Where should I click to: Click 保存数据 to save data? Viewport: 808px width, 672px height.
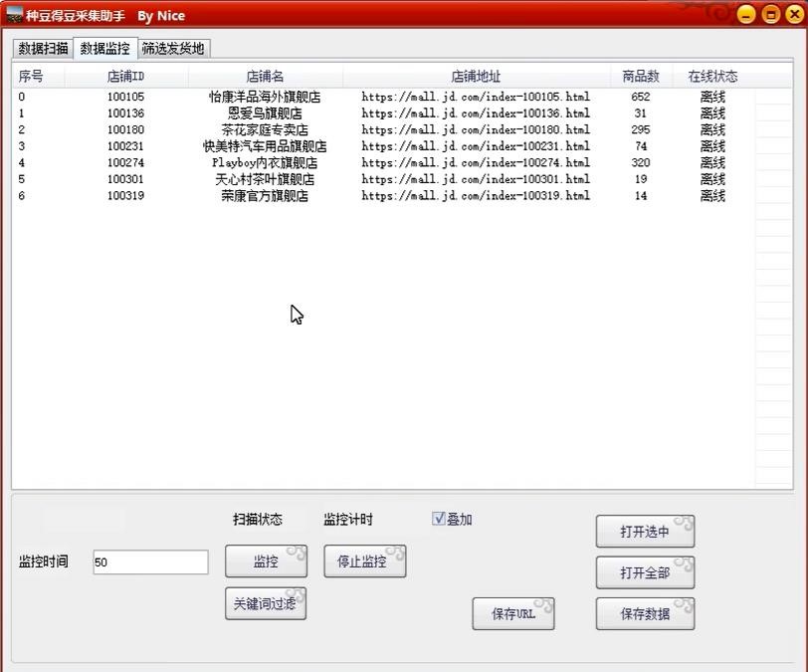645,613
